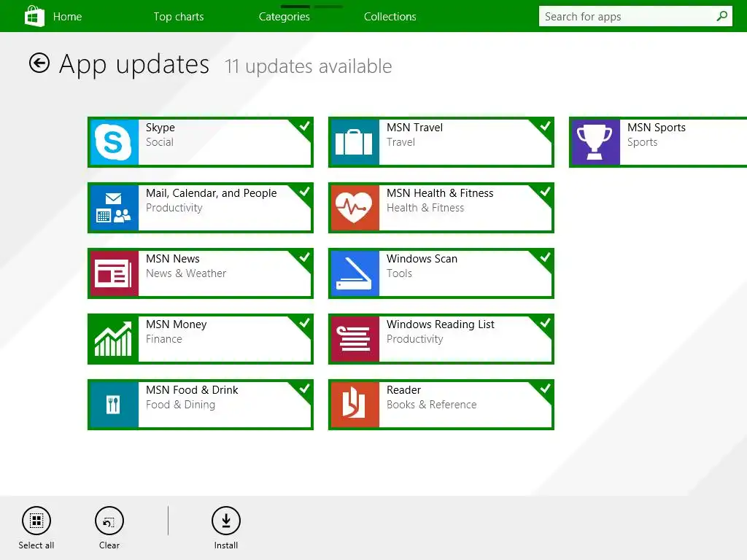Select the Skype app name text

click(x=160, y=128)
